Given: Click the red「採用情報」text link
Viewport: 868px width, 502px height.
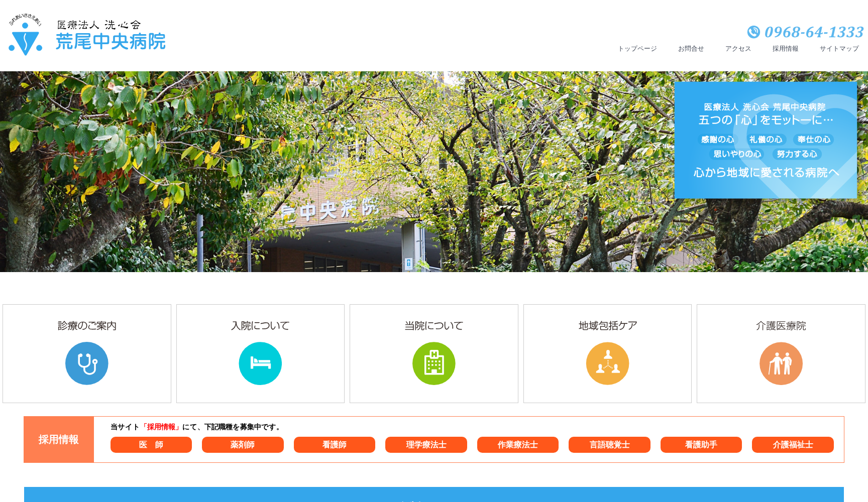Looking at the screenshot, I should 161,427.
